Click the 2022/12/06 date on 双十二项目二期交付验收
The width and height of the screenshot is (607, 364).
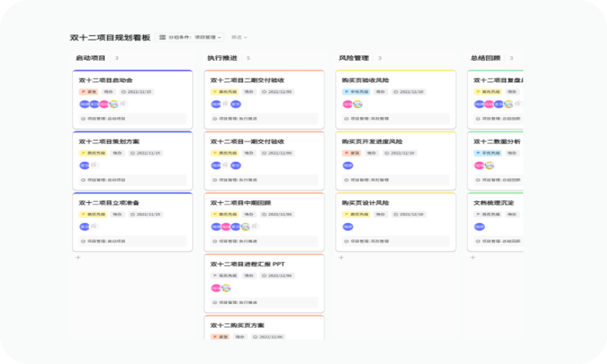click(277, 92)
